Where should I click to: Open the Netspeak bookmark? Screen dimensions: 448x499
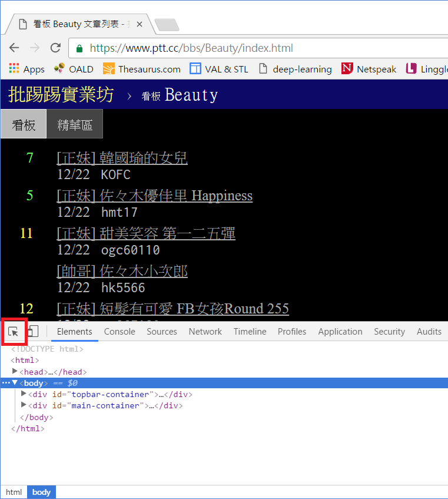369,69
